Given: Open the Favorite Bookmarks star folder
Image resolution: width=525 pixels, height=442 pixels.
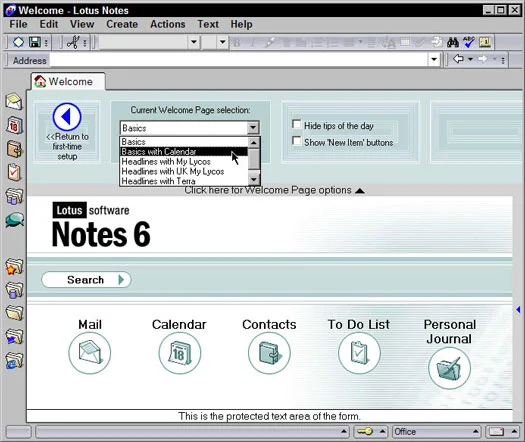Looking at the screenshot, I should coord(14,267).
